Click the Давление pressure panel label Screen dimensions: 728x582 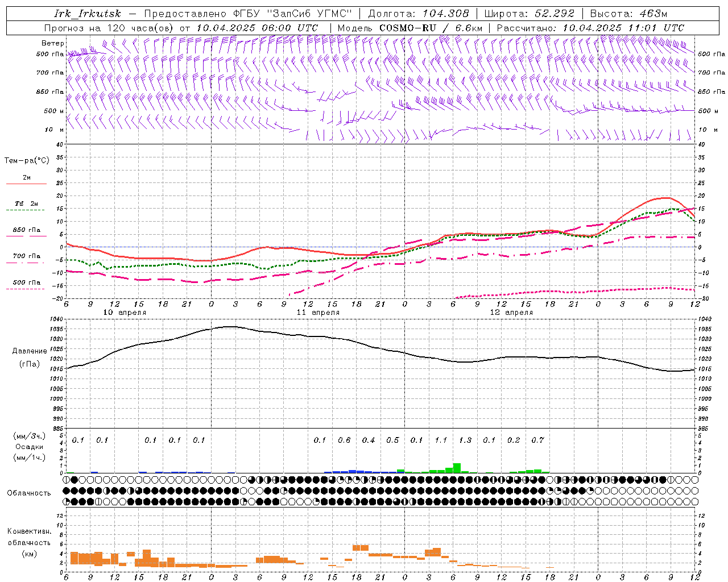[x=30, y=351]
